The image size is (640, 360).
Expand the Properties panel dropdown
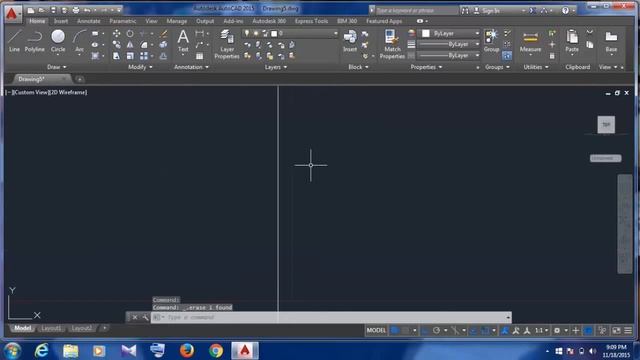(426, 67)
